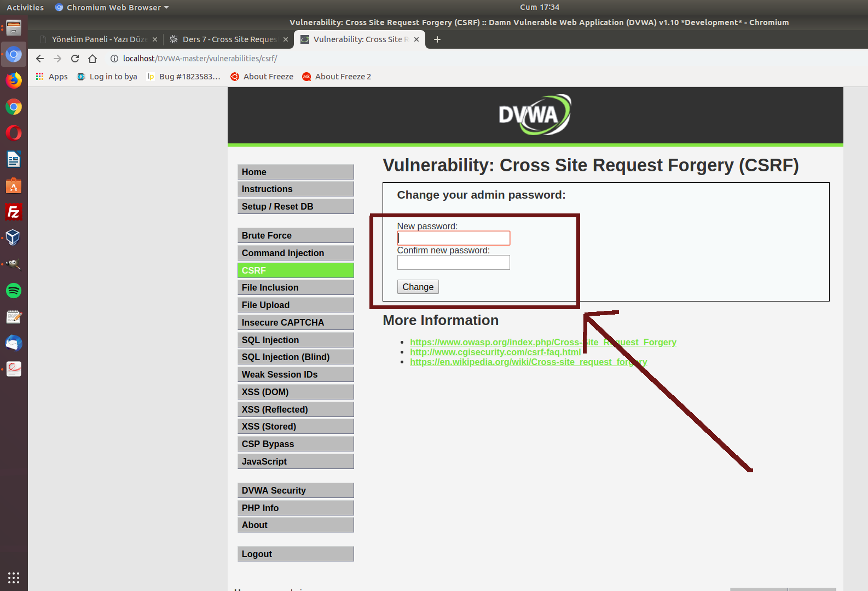The height and width of the screenshot is (591, 868).
Task: Launch the text editor from the dock
Action: tap(14, 317)
